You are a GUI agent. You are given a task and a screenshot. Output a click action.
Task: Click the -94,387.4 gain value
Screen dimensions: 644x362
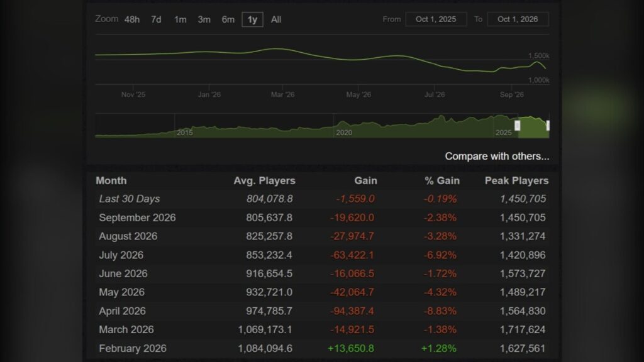click(352, 311)
